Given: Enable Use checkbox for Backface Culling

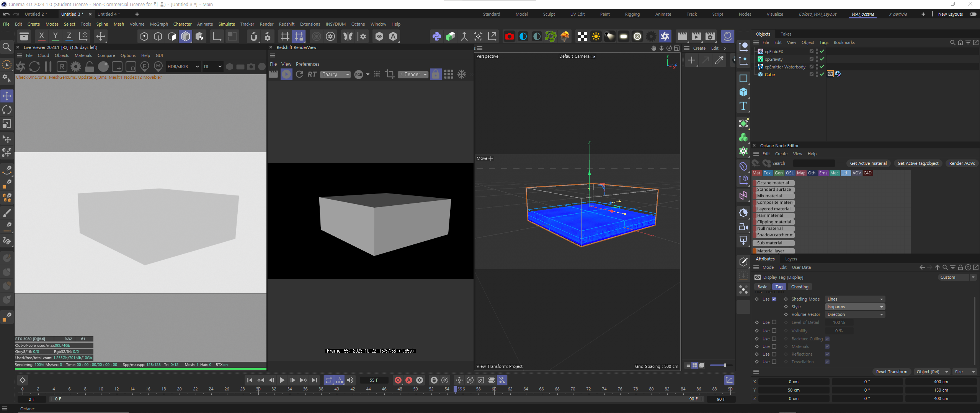Looking at the screenshot, I should (x=774, y=339).
